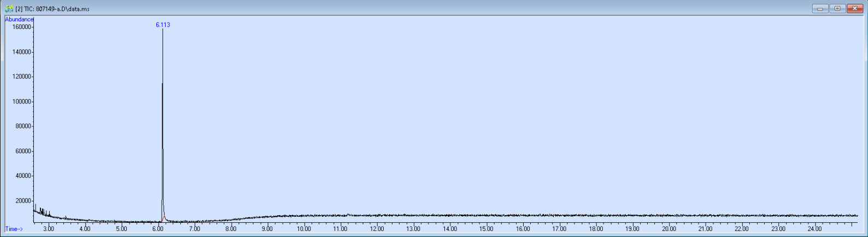Click the 22.00 time axis tick label
Screen dimensions: 868x237
742,229
